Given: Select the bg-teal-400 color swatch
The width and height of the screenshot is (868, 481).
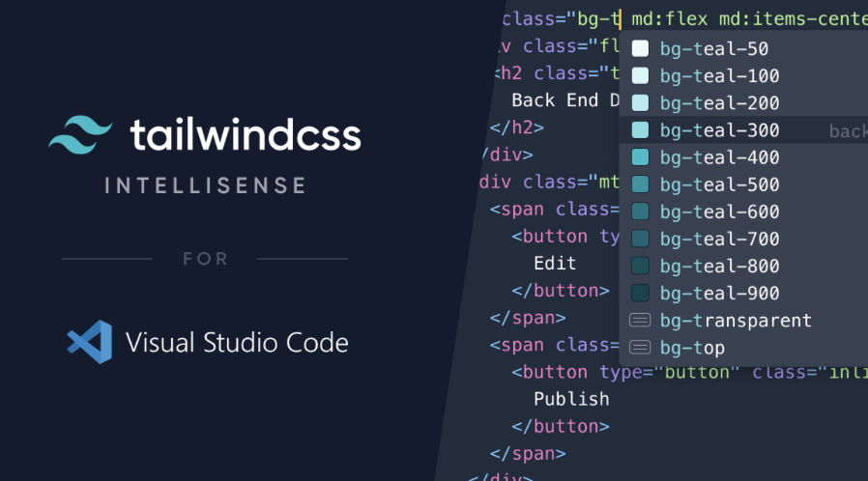Looking at the screenshot, I should pyautogui.click(x=640, y=157).
